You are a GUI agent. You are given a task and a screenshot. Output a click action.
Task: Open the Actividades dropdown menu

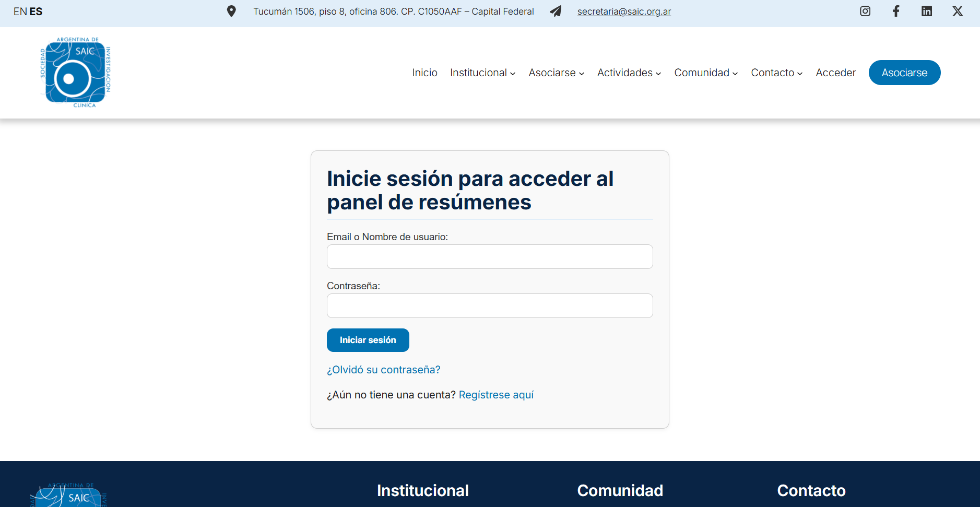(629, 73)
